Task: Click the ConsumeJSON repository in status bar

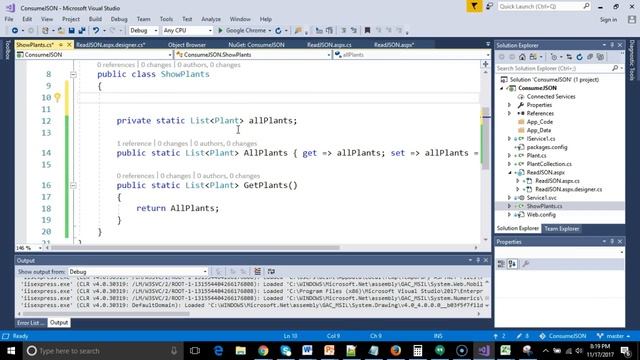Action: [563, 336]
